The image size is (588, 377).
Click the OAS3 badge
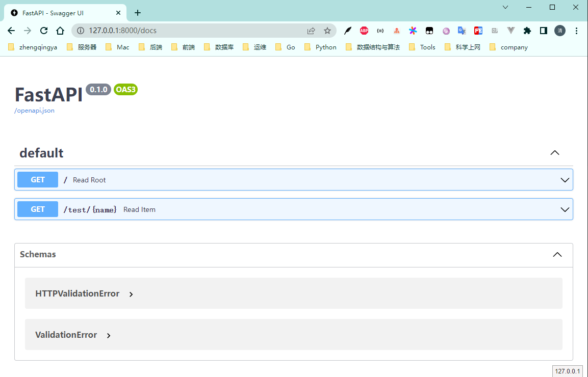pos(125,90)
